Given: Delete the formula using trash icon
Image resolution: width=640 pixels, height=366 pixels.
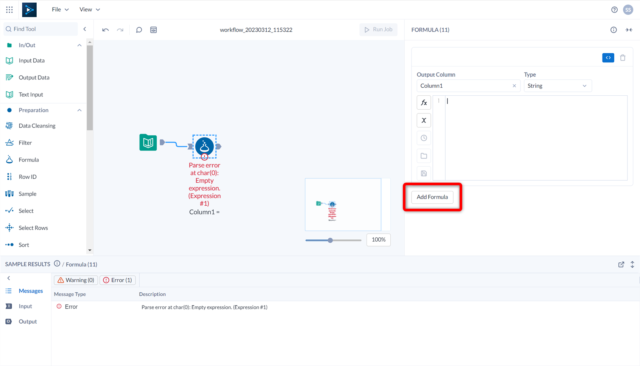Looking at the screenshot, I should point(622,58).
